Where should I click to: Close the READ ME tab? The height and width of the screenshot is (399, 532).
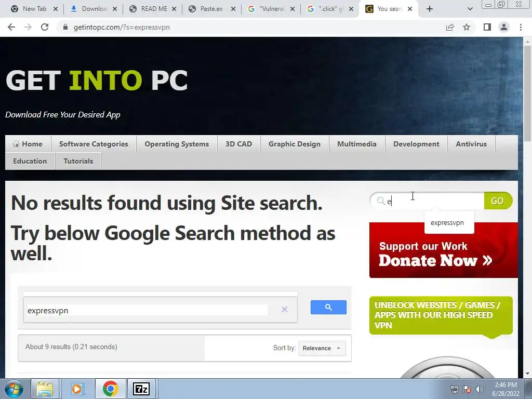[x=174, y=9]
